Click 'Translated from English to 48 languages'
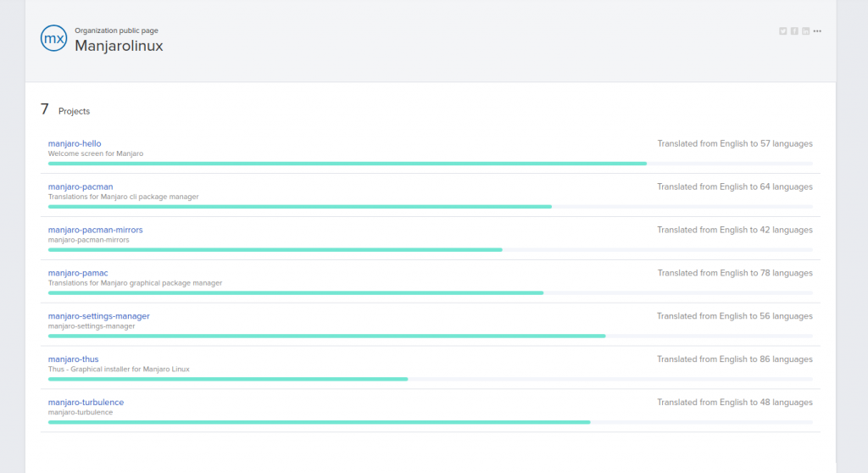Screen dimensions: 868x473 735,403
